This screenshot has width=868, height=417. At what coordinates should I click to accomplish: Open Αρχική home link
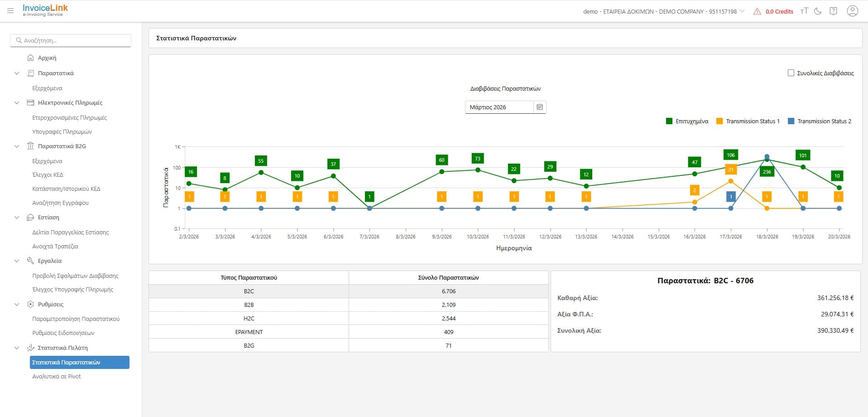[x=47, y=58]
